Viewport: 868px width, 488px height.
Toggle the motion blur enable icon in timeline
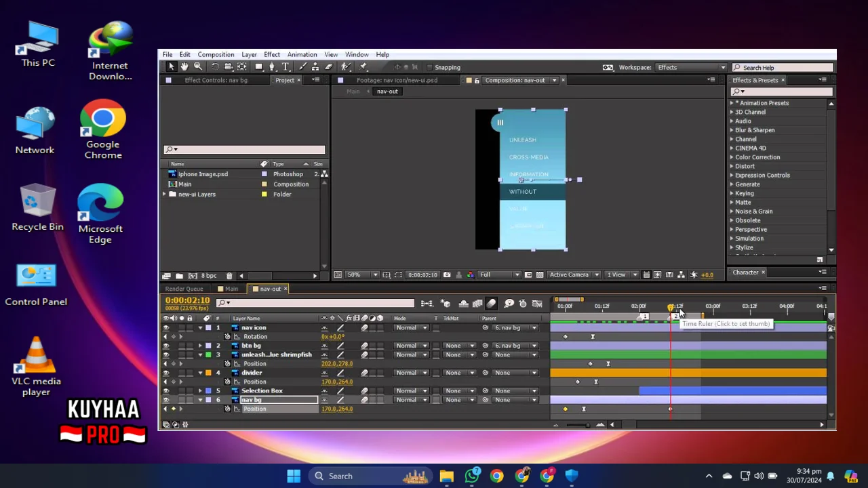click(491, 304)
